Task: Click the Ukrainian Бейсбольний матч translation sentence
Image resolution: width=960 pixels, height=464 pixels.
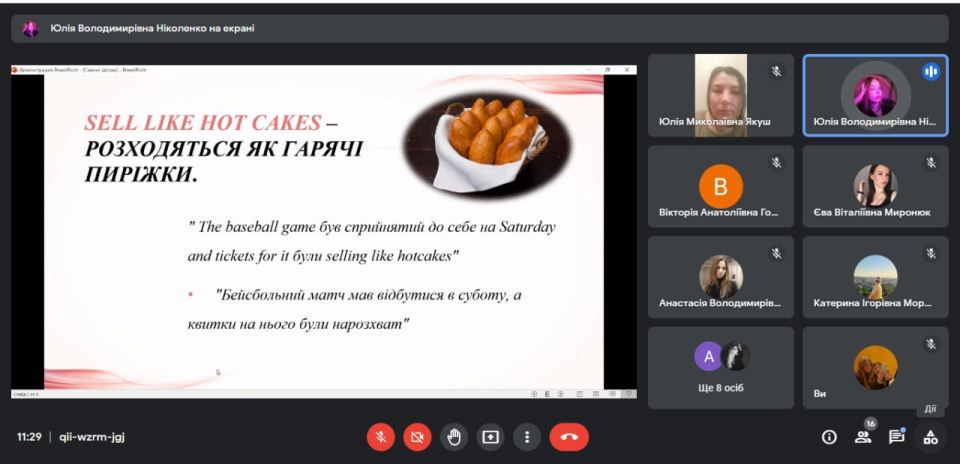Action: (x=354, y=309)
